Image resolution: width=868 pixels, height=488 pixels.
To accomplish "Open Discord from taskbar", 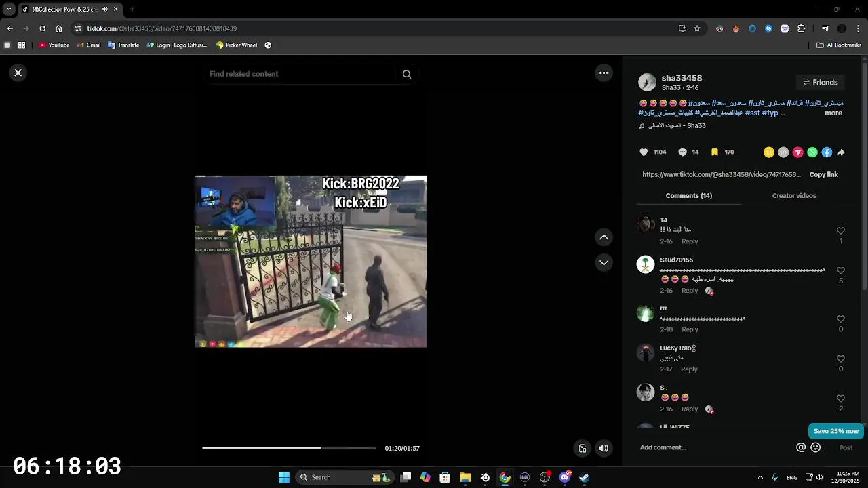I will click(x=564, y=477).
